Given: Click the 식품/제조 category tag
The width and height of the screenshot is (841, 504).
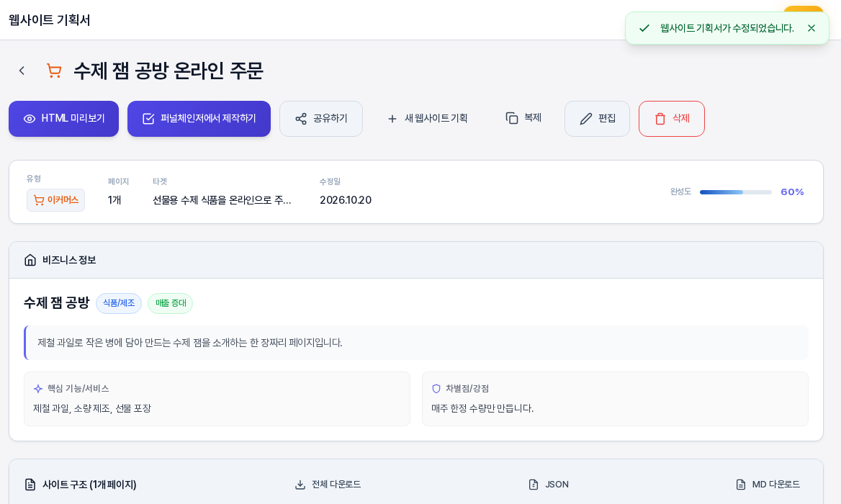Looking at the screenshot, I should pos(119,303).
